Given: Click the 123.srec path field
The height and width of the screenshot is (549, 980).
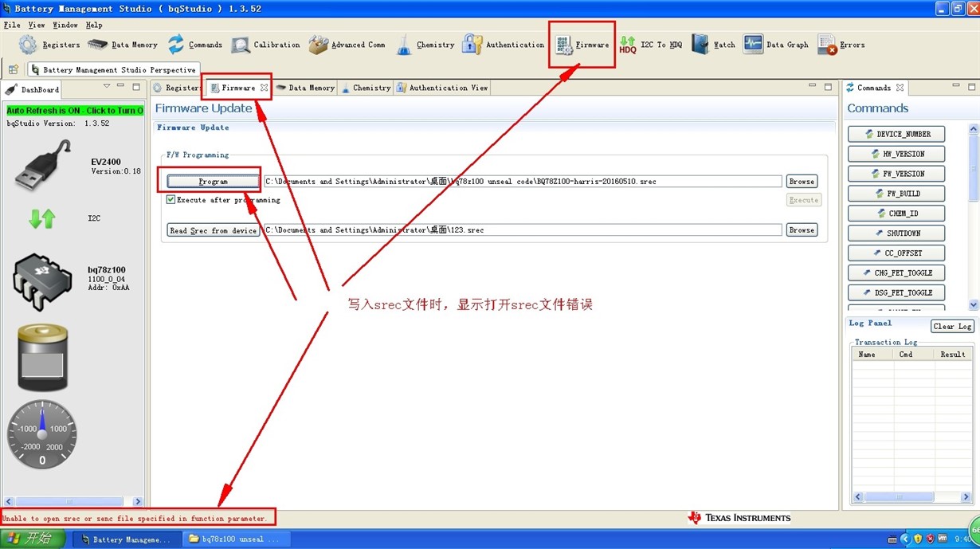Looking at the screenshot, I should tap(523, 230).
